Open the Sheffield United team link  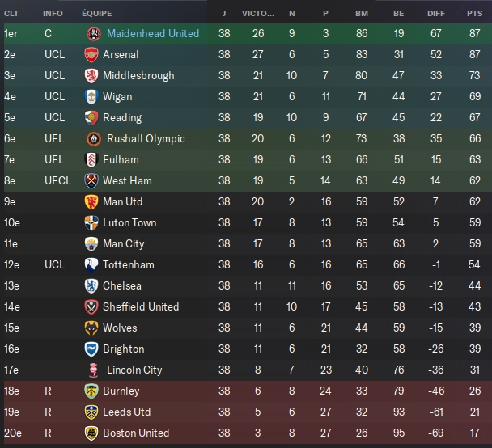tap(141, 307)
